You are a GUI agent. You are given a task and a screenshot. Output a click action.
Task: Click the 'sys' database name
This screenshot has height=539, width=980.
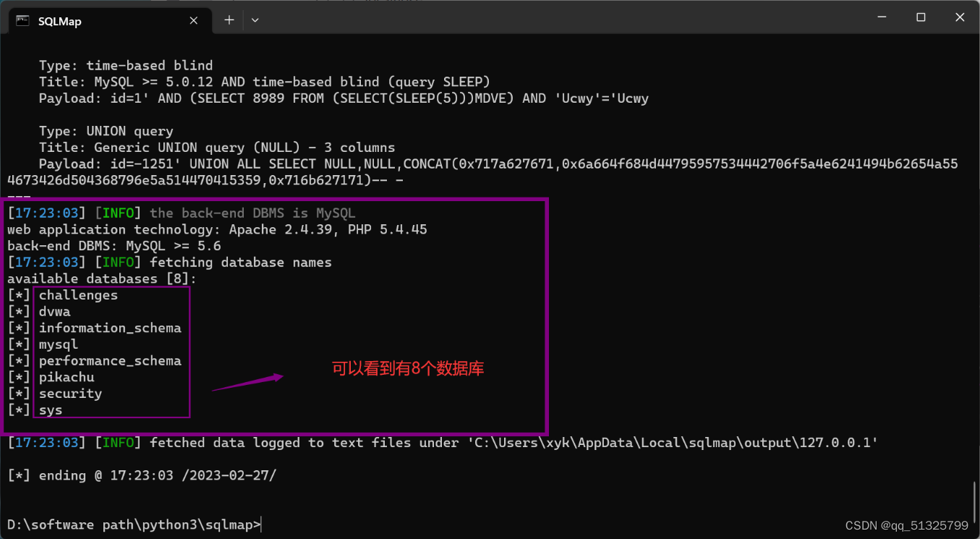coord(51,410)
